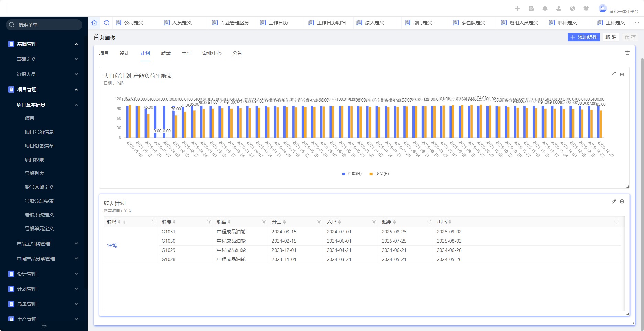This screenshot has height=331, width=644.
Task: Switch to the 审批中心 tab
Action: [x=212, y=53]
